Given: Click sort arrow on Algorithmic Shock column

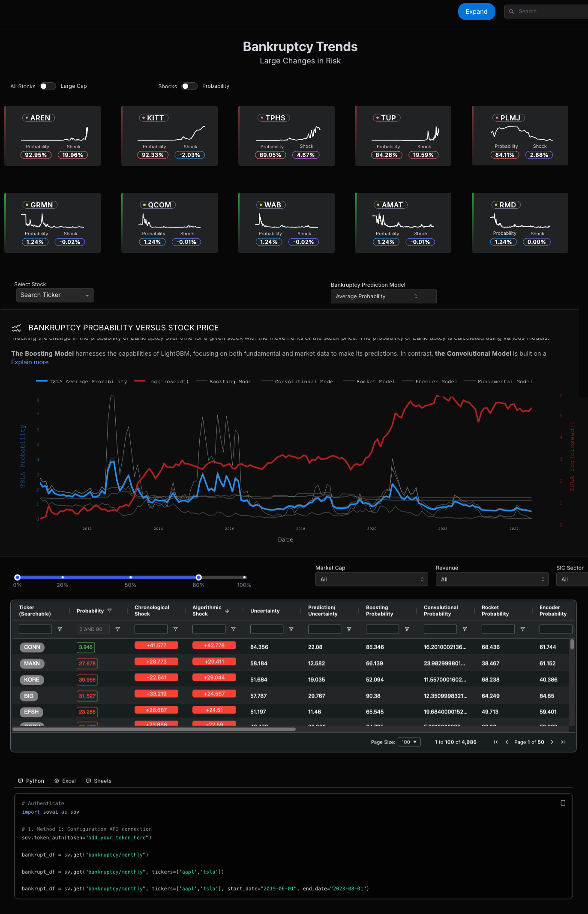Looking at the screenshot, I should (227, 611).
